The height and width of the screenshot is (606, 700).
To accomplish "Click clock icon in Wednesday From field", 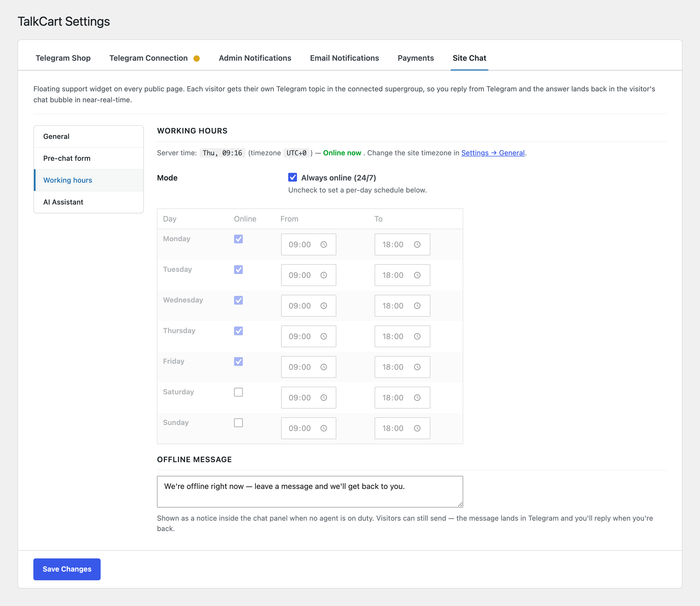I will [324, 306].
